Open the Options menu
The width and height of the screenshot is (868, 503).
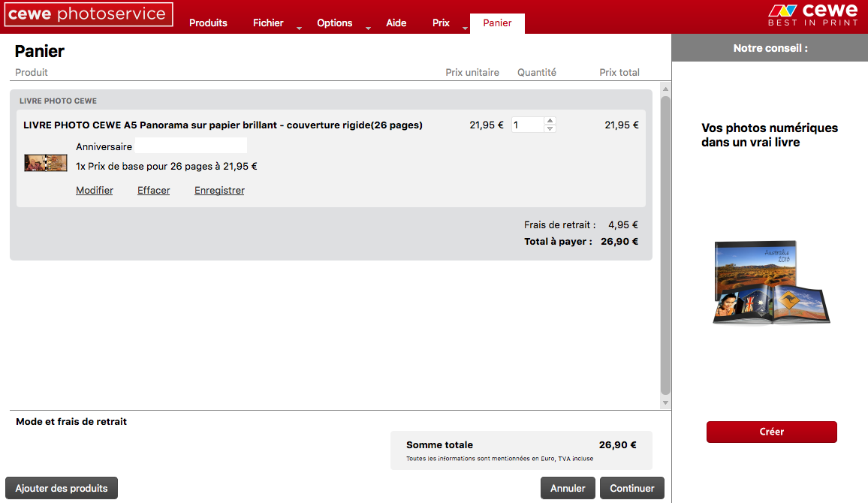tap(334, 23)
